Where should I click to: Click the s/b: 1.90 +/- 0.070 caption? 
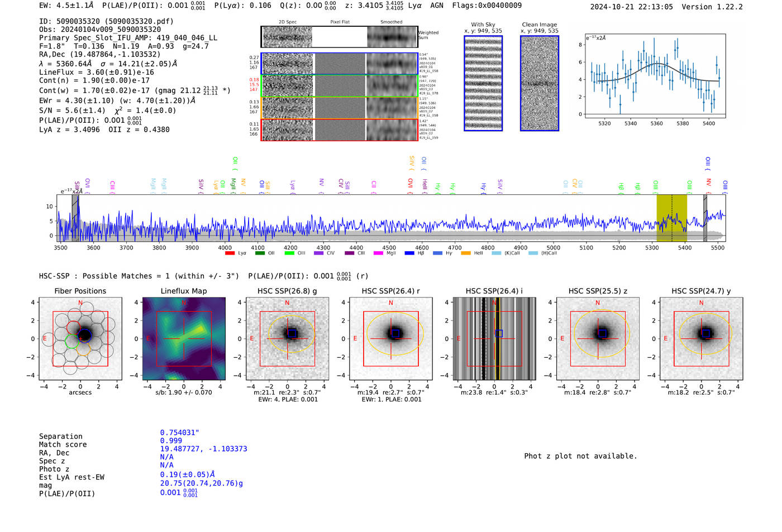pos(184,392)
